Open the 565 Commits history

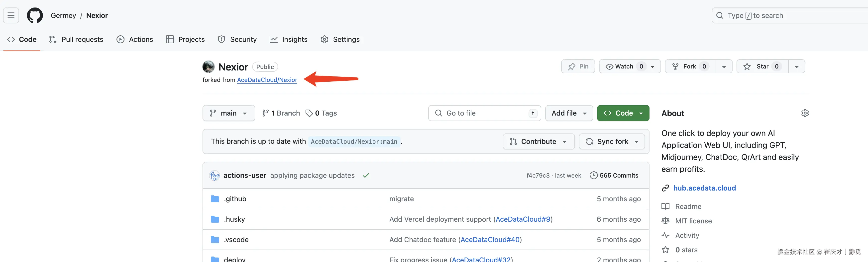tap(614, 175)
